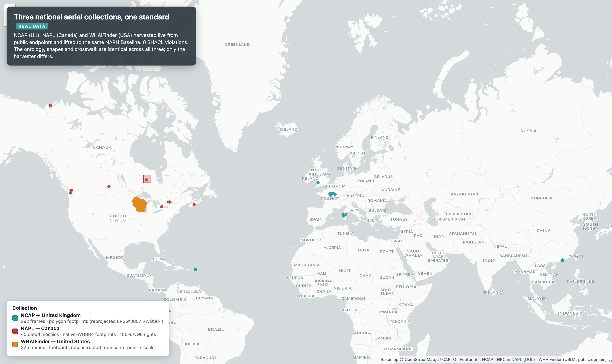Click the teal marker cluster west of Italy
612x364 pixels.
(344, 215)
